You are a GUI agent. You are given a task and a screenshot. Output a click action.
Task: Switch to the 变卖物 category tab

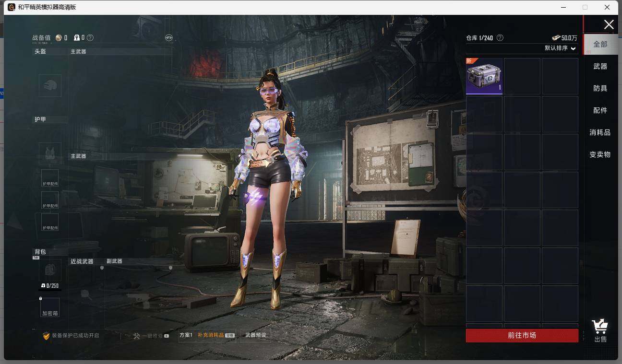coord(600,154)
